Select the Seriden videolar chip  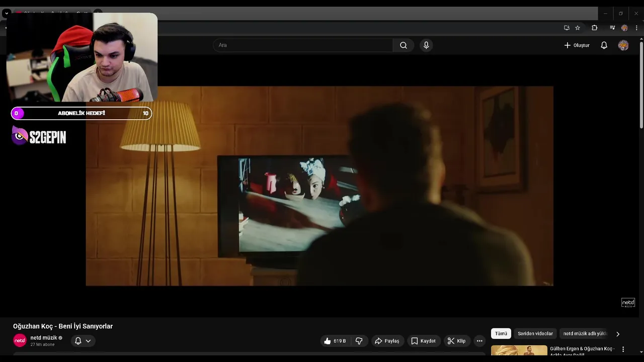[x=535, y=333]
